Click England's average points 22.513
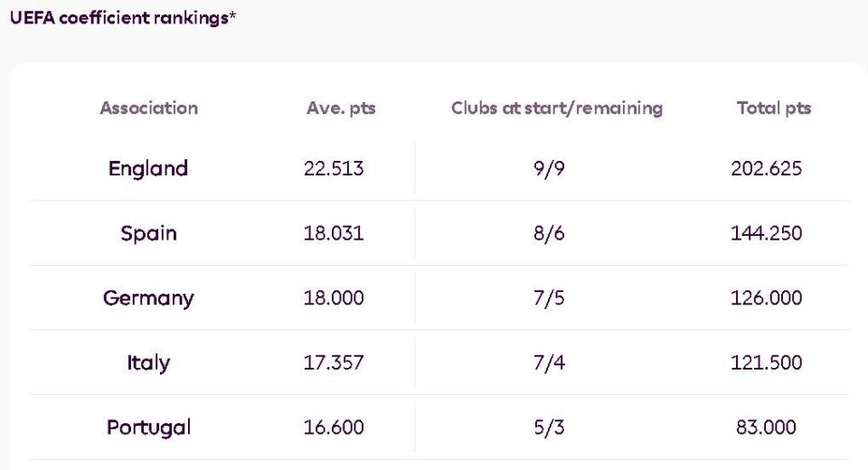This screenshot has height=470, width=868. click(334, 169)
